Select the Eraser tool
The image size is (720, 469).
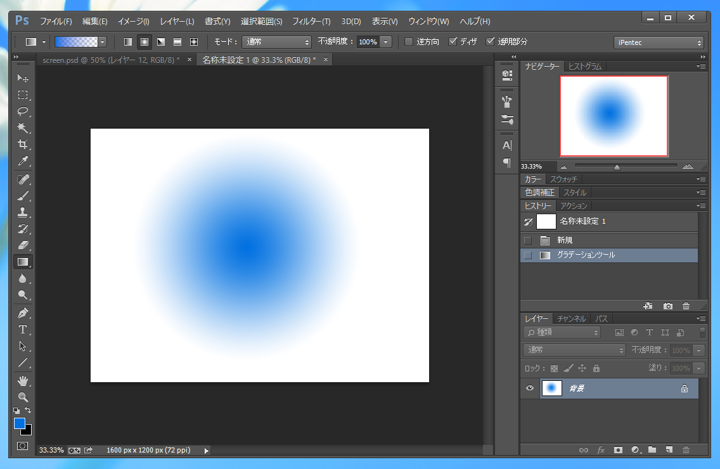[x=22, y=245]
